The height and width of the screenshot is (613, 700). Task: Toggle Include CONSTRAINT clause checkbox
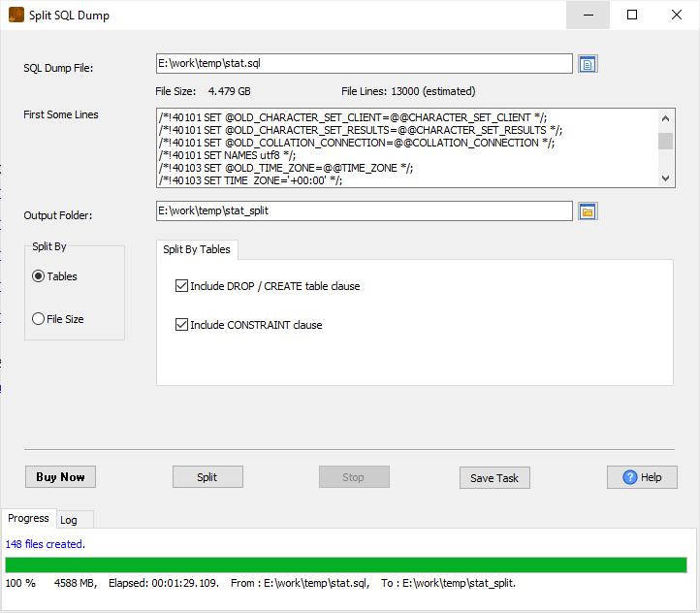click(181, 325)
